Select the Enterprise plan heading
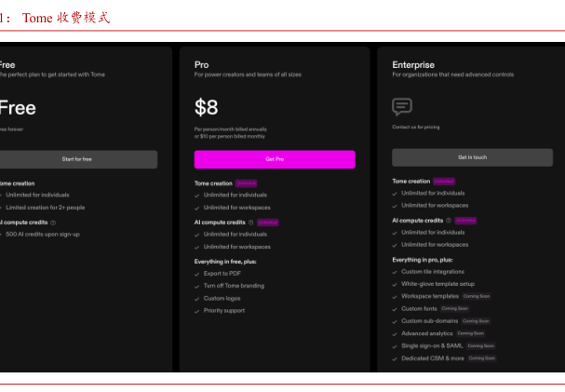565x392 pixels. coord(413,65)
